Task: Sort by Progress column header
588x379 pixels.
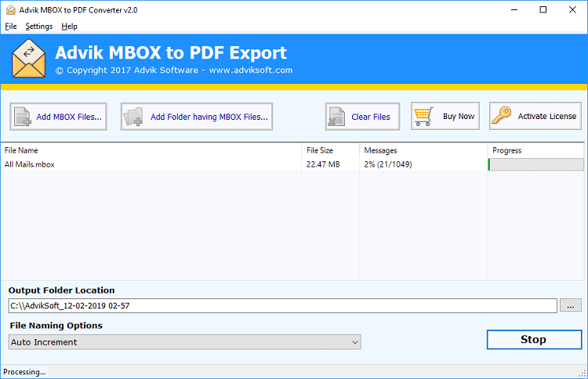Action: [535, 150]
